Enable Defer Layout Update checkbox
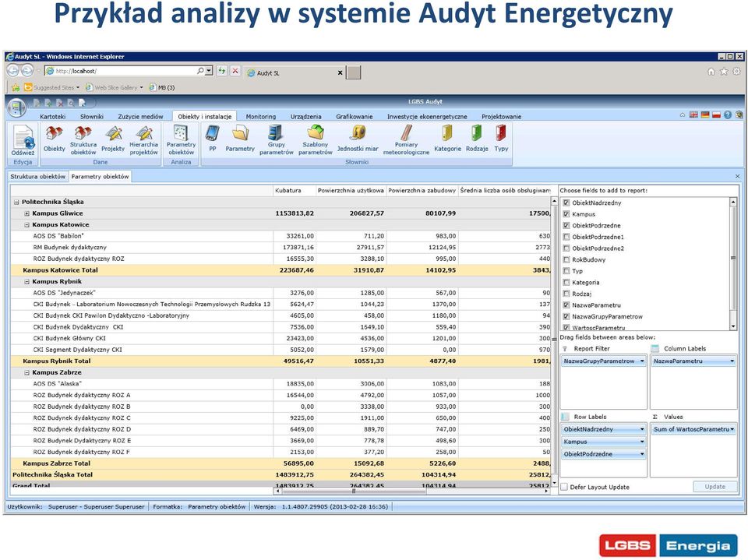This screenshot has height=560, width=748. pos(564,487)
